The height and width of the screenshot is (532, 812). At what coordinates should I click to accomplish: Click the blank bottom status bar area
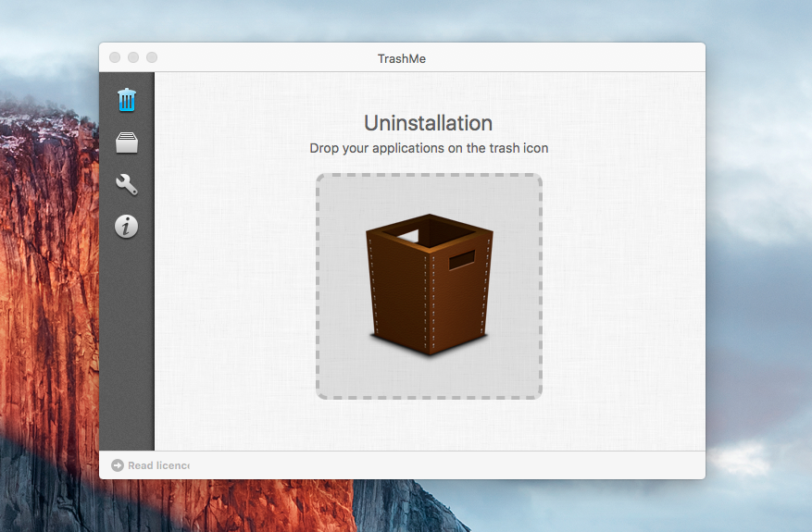pyautogui.click(x=444, y=465)
